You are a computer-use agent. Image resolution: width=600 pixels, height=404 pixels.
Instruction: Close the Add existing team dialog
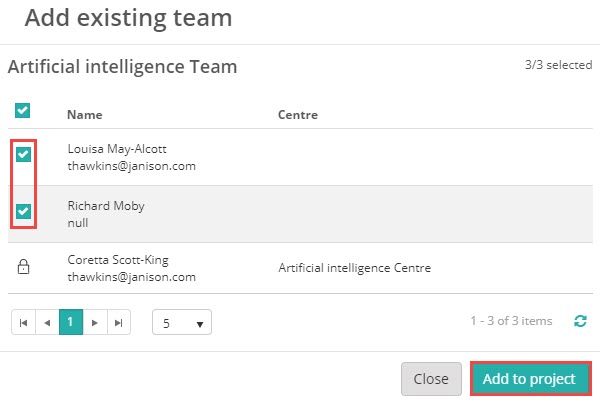coord(431,379)
